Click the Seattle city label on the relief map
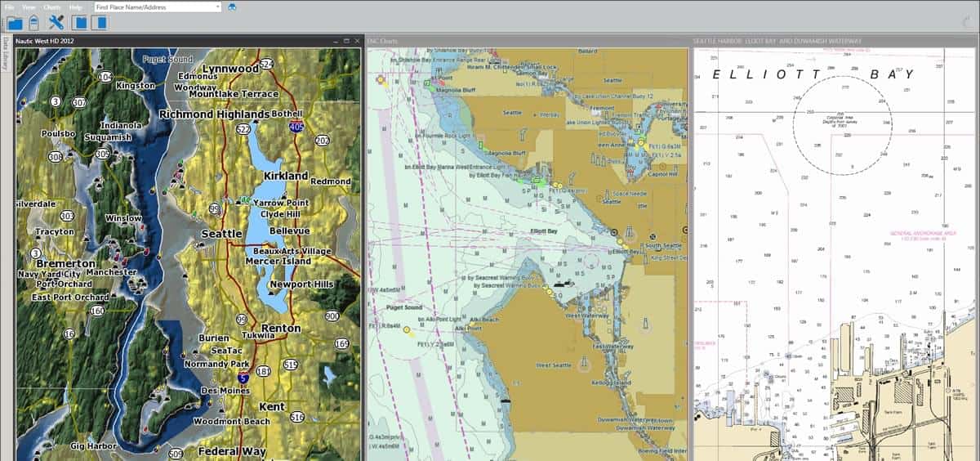This screenshot has height=461, width=980. point(221,234)
